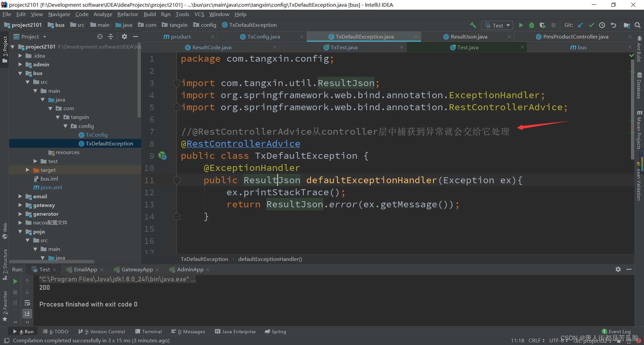Toggle scroll to end in Run console
Image resolution: width=644 pixels, height=345 pixels.
point(27,314)
